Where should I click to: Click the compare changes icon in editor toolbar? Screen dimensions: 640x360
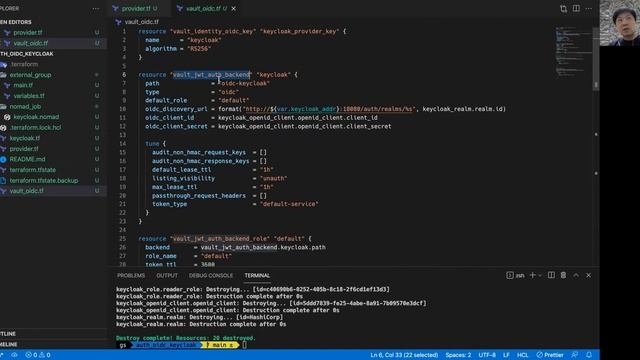point(563,9)
